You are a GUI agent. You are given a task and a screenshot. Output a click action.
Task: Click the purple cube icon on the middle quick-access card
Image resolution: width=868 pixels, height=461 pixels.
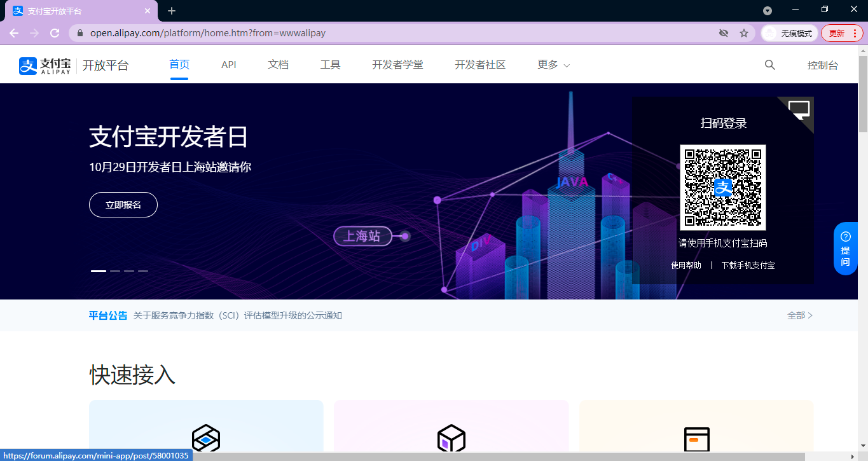point(451,439)
